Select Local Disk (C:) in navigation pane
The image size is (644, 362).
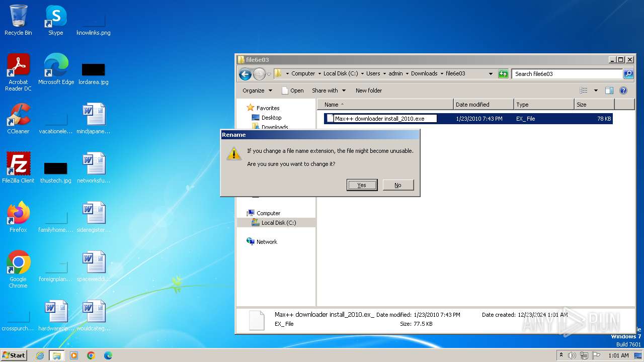(x=279, y=223)
